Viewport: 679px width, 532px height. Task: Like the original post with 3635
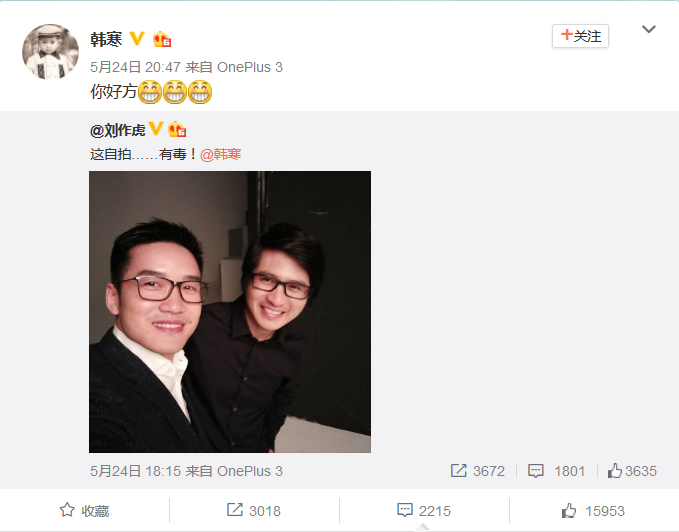(632, 471)
